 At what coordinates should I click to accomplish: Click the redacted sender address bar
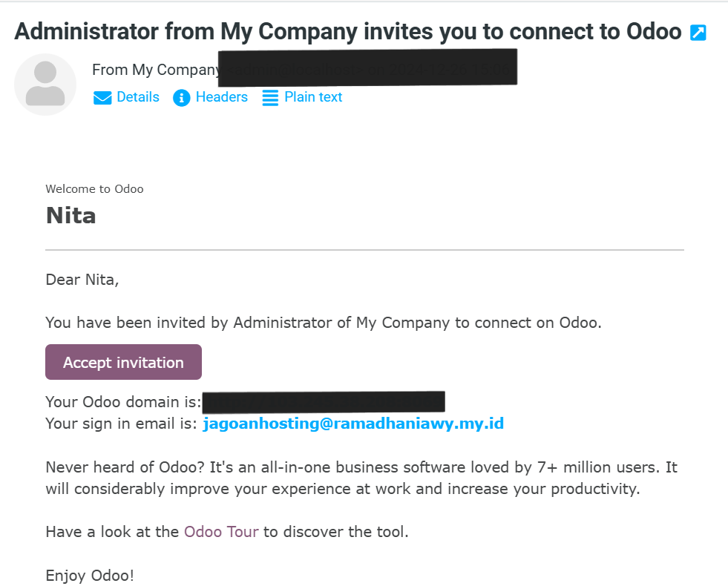(x=367, y=67)
